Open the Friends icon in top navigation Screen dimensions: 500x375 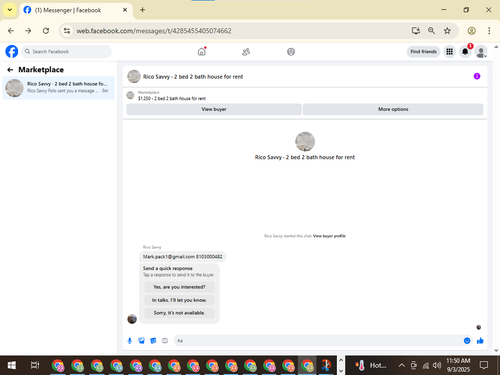tap(246, 52)
